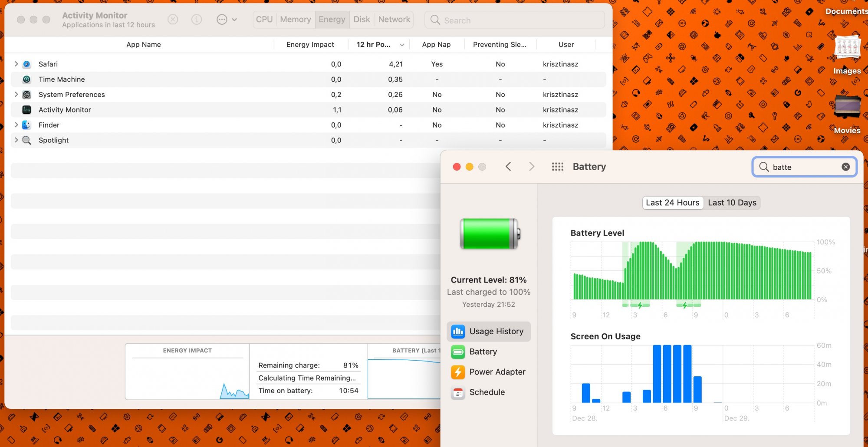Click the inspect process info toolbar icon

click(x=197, y=20)
